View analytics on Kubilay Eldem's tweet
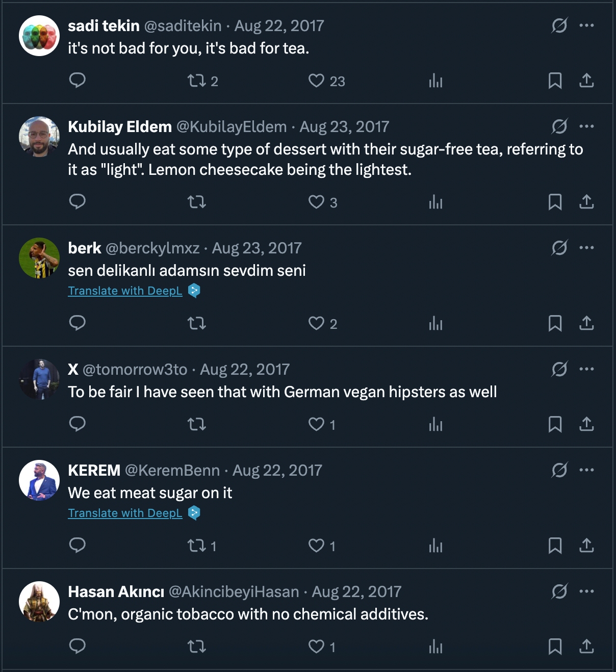This screenshot has height=672, width=616. click(x=435, y=202)
